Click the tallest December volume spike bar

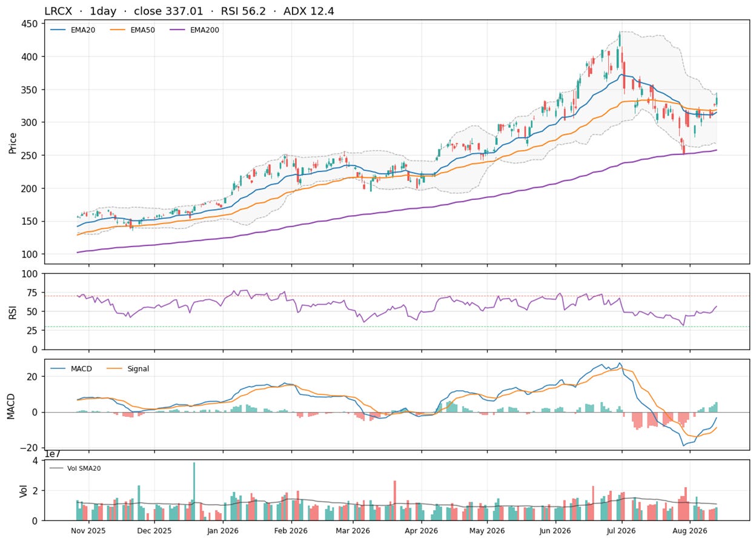(194, 491)
